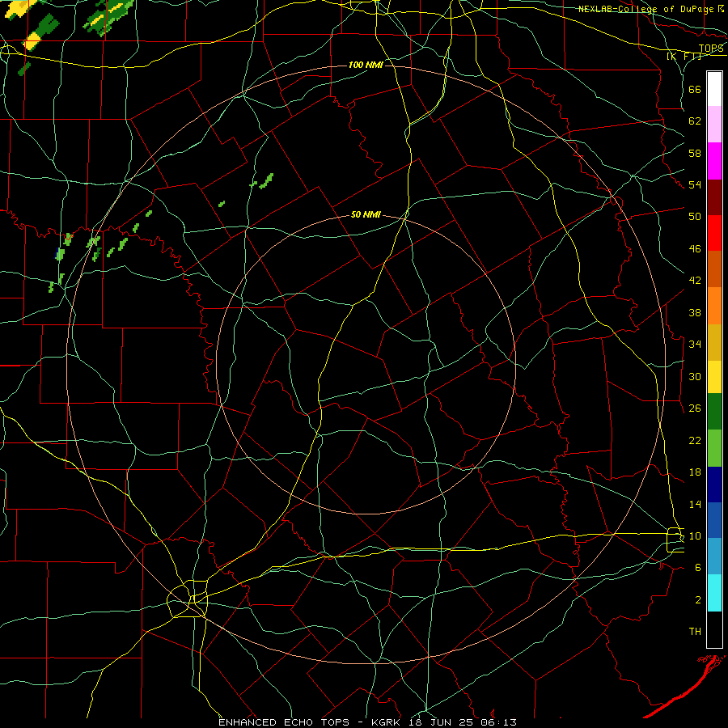Click the legend value '22'

tap(695, 440)
